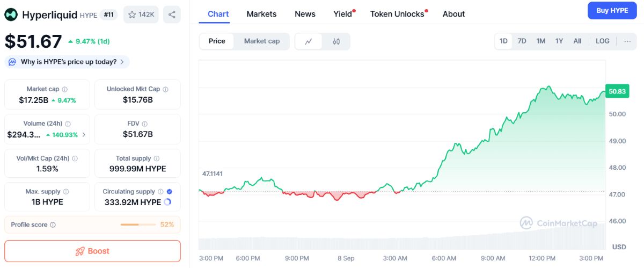Click the 142K watchlist count button
The image size is (644, 268).
point(141,15)
